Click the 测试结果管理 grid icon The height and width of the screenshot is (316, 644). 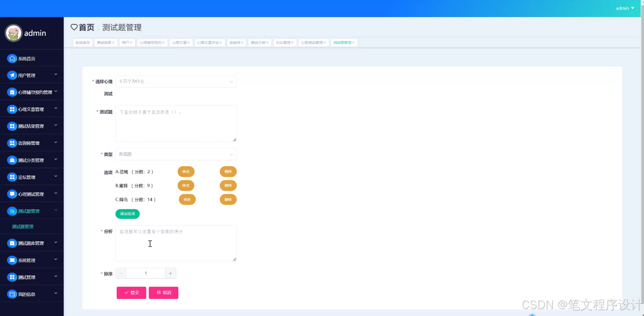pos(12,126)
